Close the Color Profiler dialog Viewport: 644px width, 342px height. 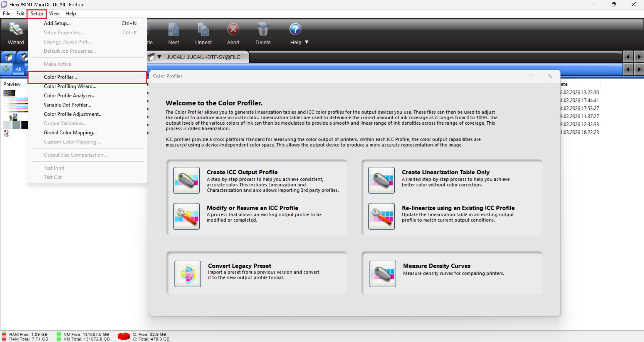pos(550,76)
